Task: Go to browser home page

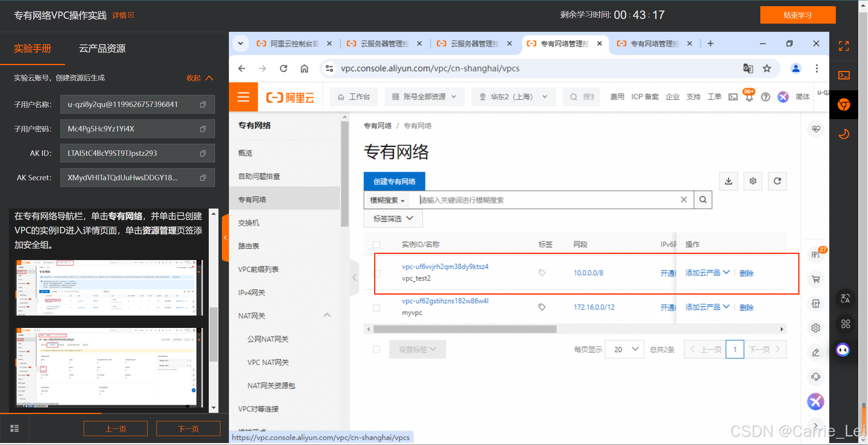Action: coord(304,69)
